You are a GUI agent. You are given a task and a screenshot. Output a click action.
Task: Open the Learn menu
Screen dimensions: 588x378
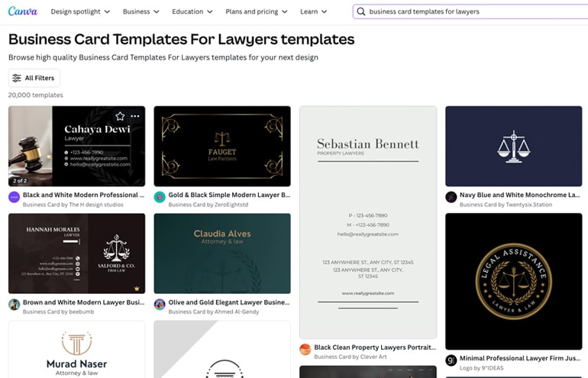click(x=313, y=12)
